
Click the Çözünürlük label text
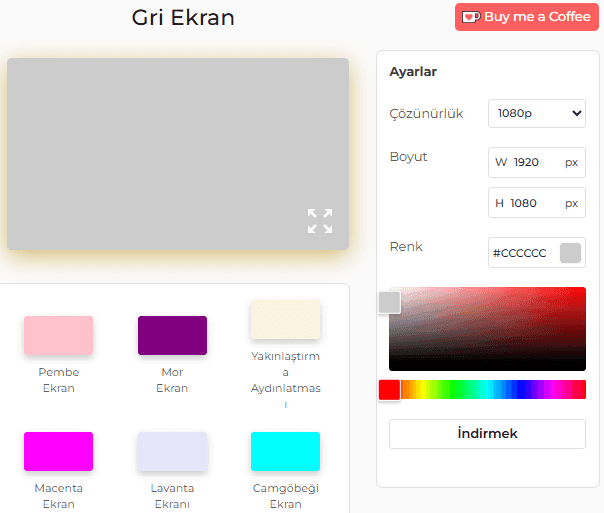[426, 114]
